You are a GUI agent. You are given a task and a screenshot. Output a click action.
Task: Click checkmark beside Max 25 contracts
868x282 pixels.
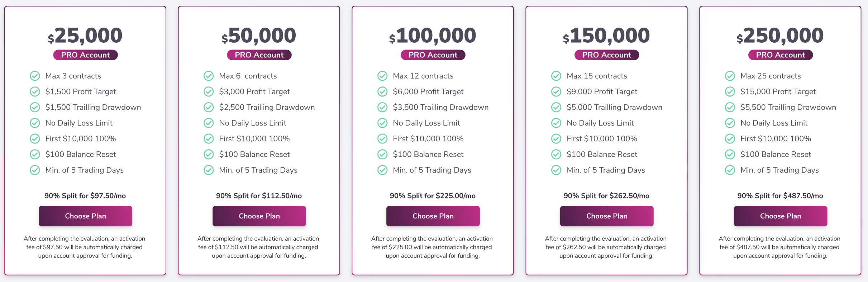tap(730, 76)
